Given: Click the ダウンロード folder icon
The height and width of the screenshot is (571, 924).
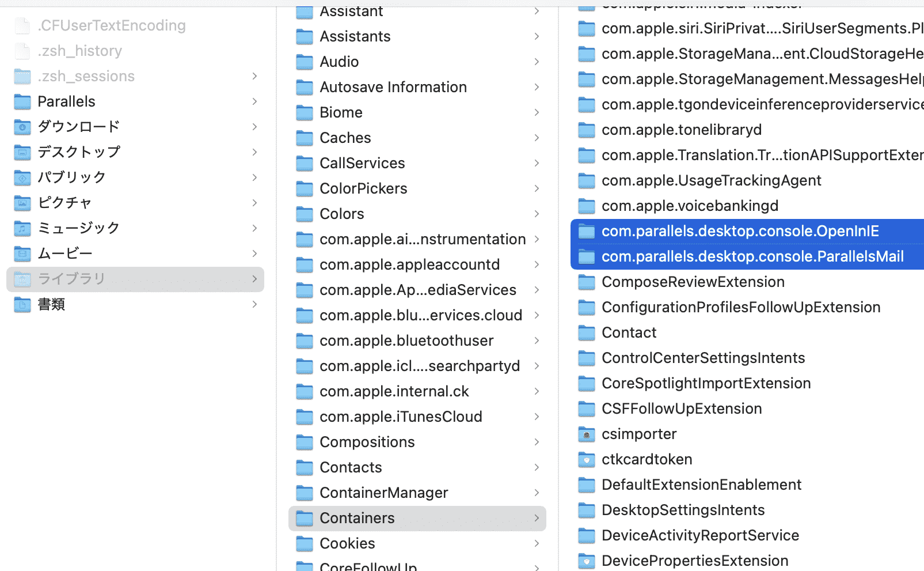Looking at the screenshot, I should [x=22, y=127].
